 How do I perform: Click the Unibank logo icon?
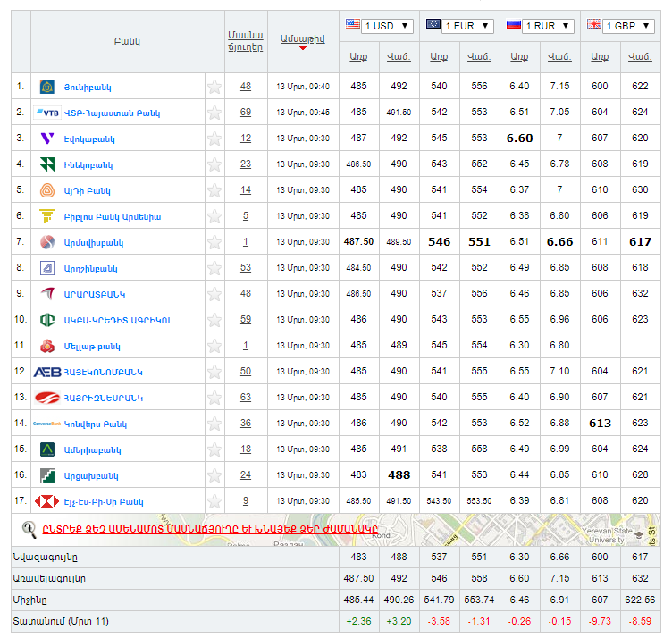click(x=47, y=87)
